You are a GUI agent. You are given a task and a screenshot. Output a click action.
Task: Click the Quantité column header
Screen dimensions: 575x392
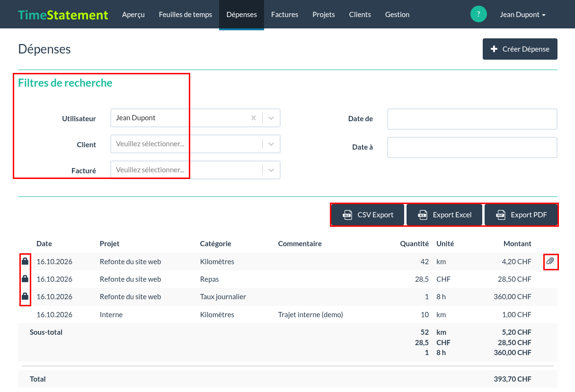click(x=415, y=244)
